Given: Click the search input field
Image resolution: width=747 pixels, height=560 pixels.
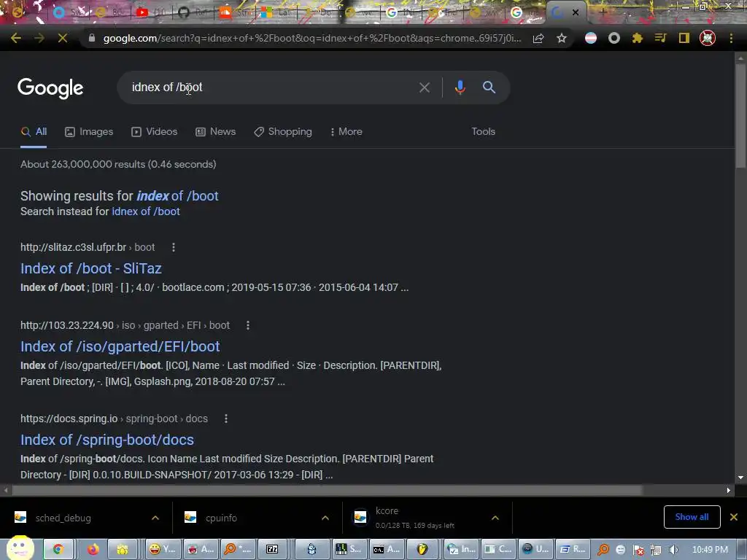Looking at the screenshot, I should click(x=271, y=87).
